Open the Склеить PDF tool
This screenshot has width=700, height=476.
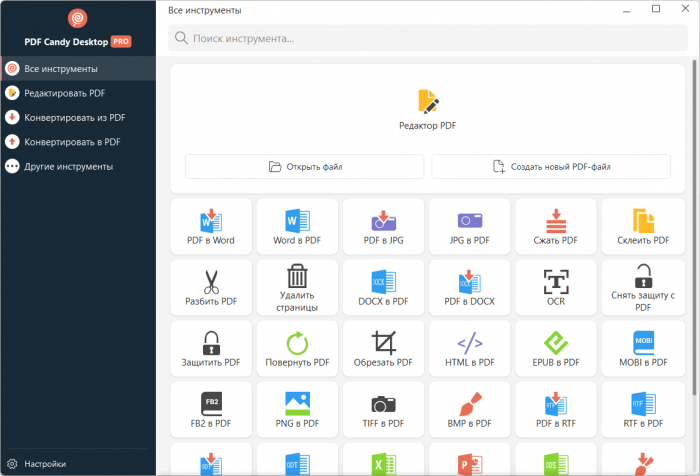coord(643,227)
